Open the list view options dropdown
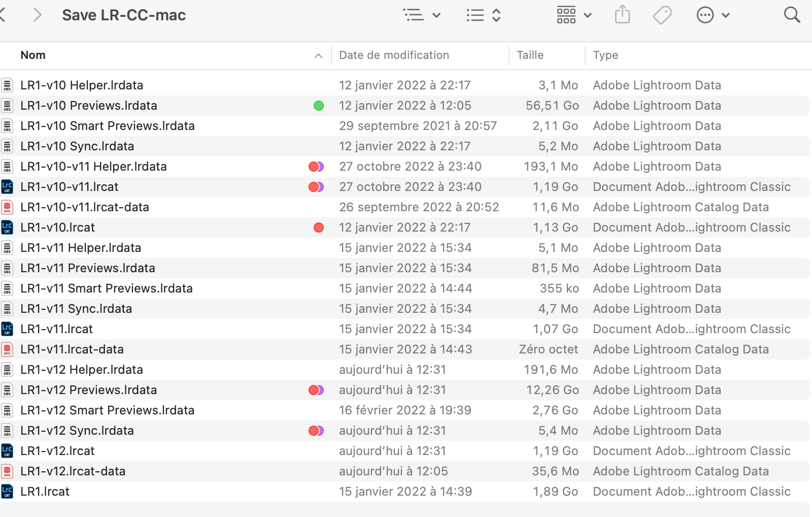 point(422,15)
